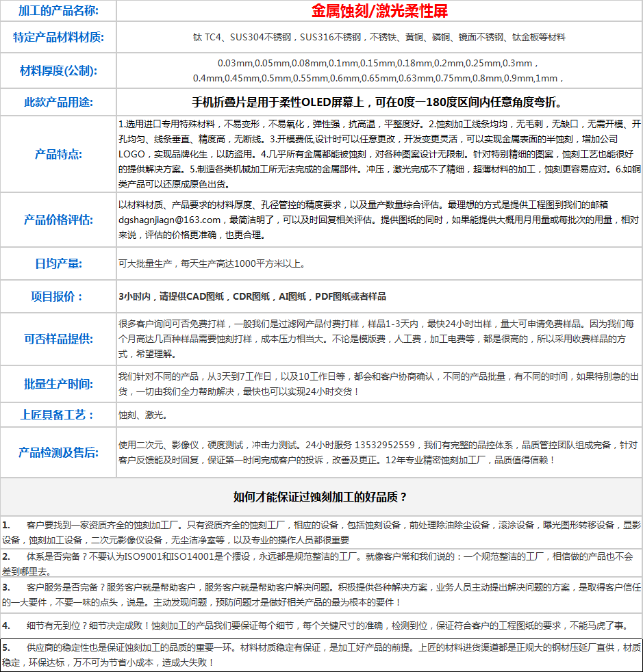Click the row label 项目报价：
The height and width of the screenshot is (672, 643).
point(57,296)
